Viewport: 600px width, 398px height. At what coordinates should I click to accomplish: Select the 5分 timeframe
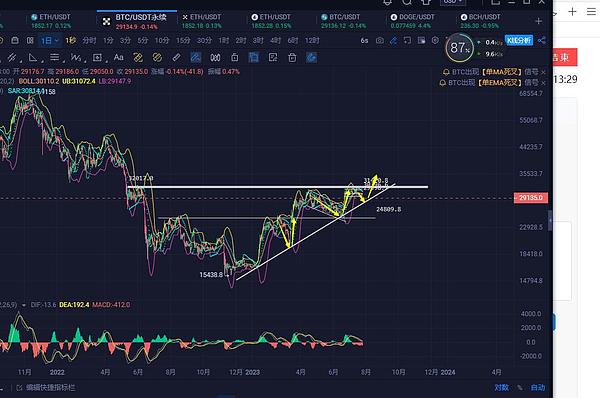(143, 41)
